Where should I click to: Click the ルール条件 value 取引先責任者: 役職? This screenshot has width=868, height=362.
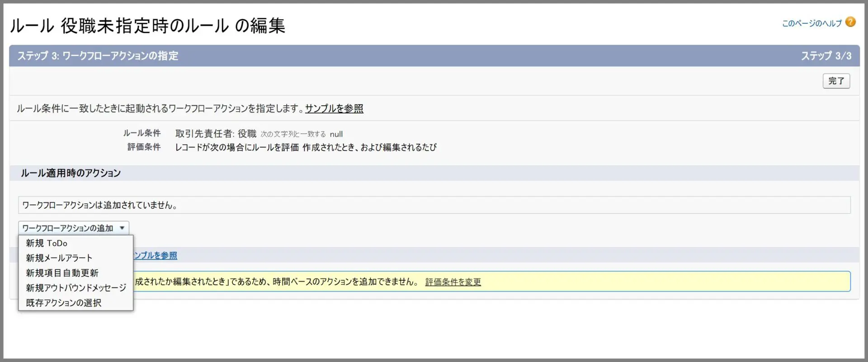coord(216,134)
